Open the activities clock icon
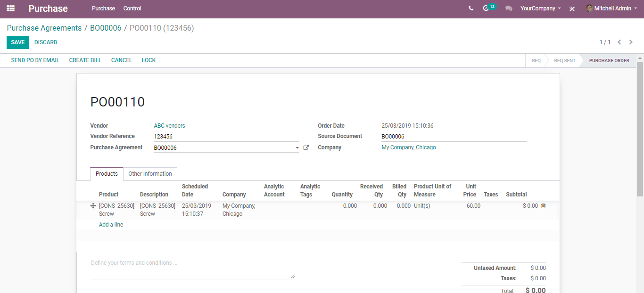The height and width of the screenshot is (293, 644). 486,8
